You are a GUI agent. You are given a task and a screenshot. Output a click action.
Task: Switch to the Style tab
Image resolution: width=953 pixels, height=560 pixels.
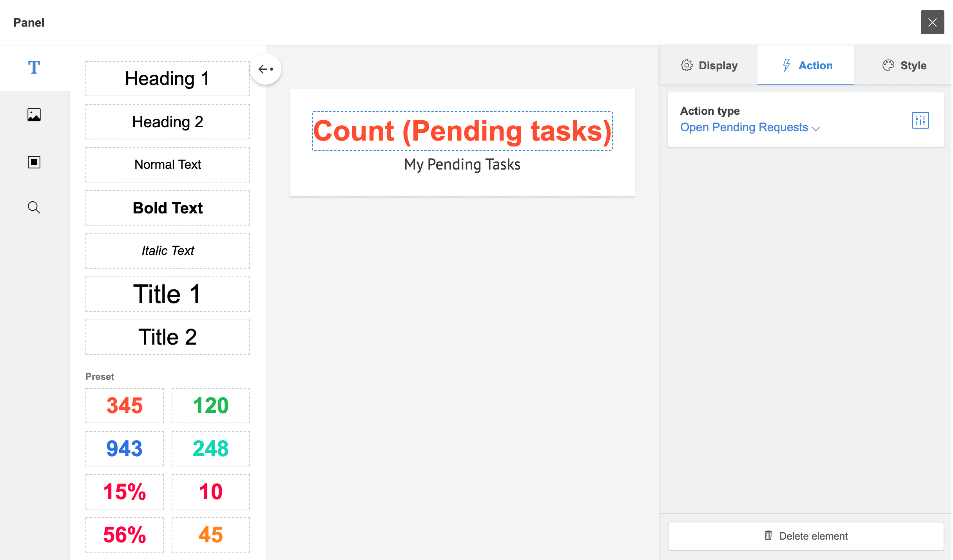tap(904, 65)
